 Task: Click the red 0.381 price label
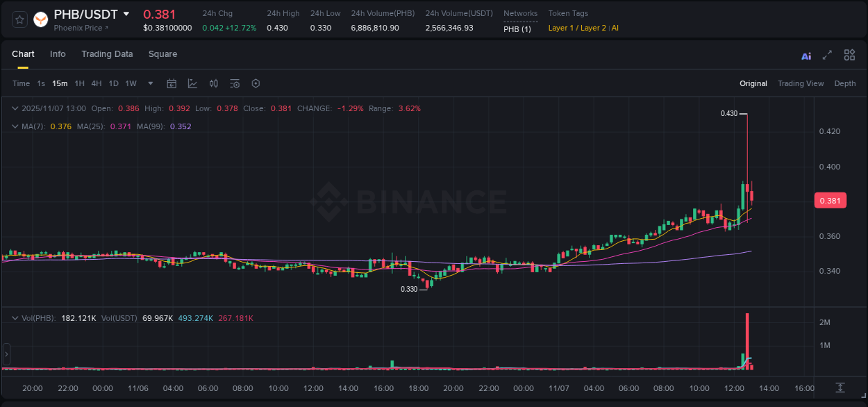831,200
